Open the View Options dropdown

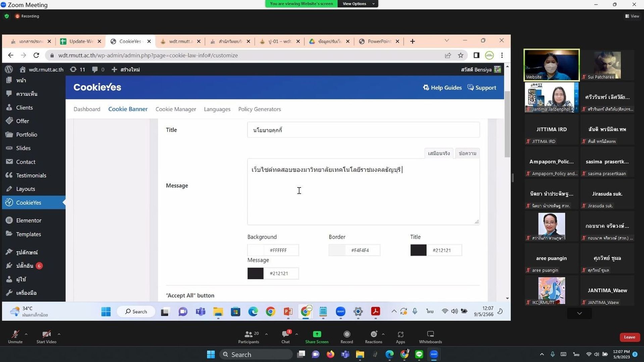358,4
